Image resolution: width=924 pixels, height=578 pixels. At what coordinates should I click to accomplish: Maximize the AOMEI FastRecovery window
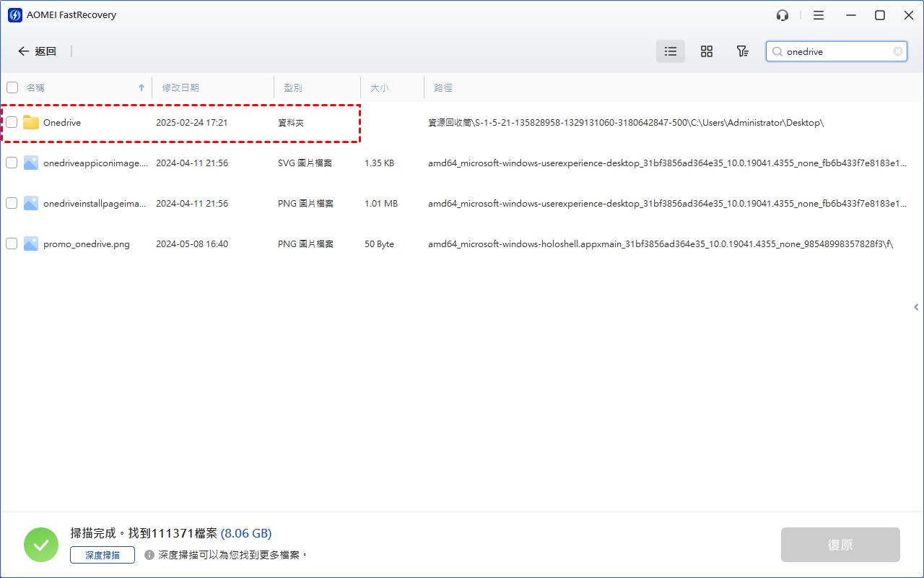click(x=880, y=15)
